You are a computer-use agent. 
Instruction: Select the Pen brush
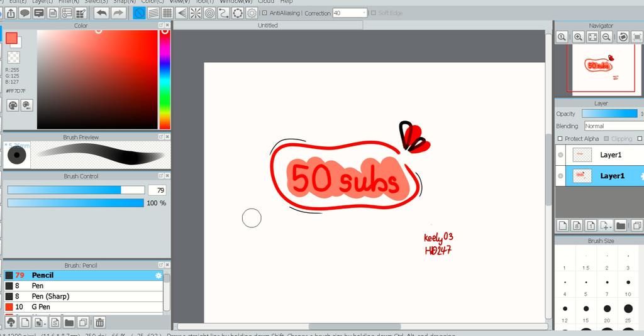[x=84, y=286]
